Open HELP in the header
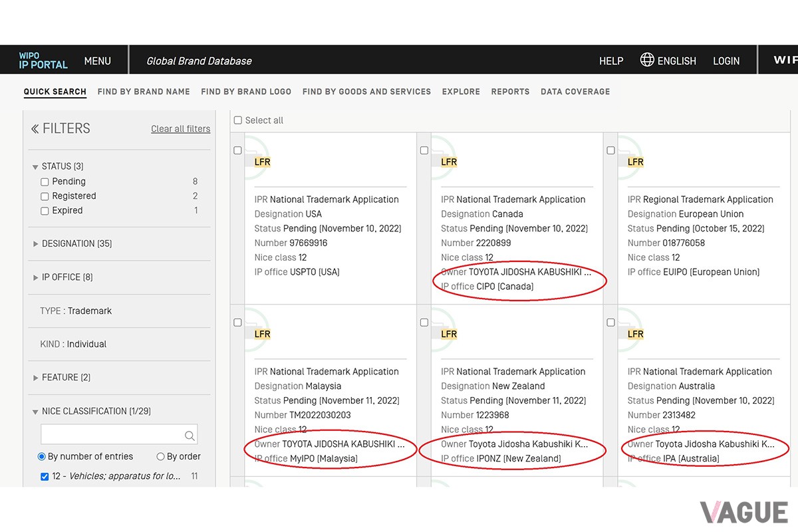 point(611,61)
